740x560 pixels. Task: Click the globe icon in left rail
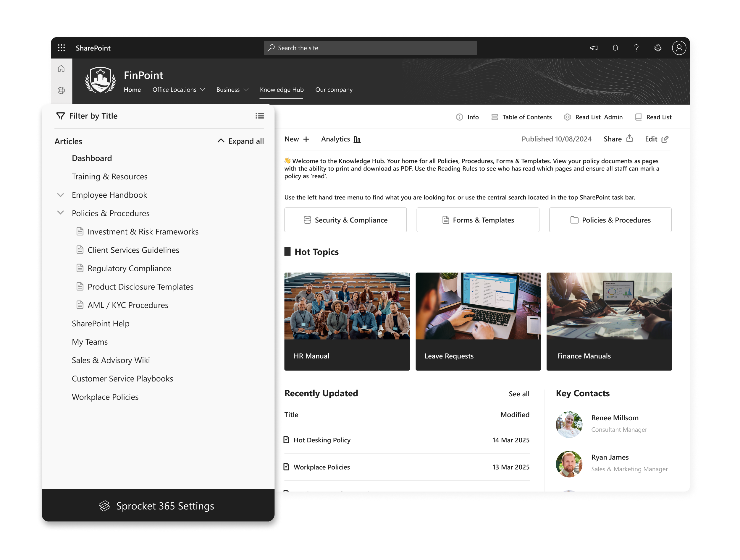62,90
